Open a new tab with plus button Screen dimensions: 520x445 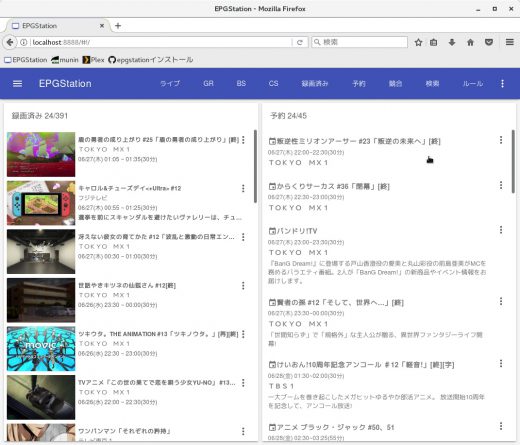tap(118, 26)
